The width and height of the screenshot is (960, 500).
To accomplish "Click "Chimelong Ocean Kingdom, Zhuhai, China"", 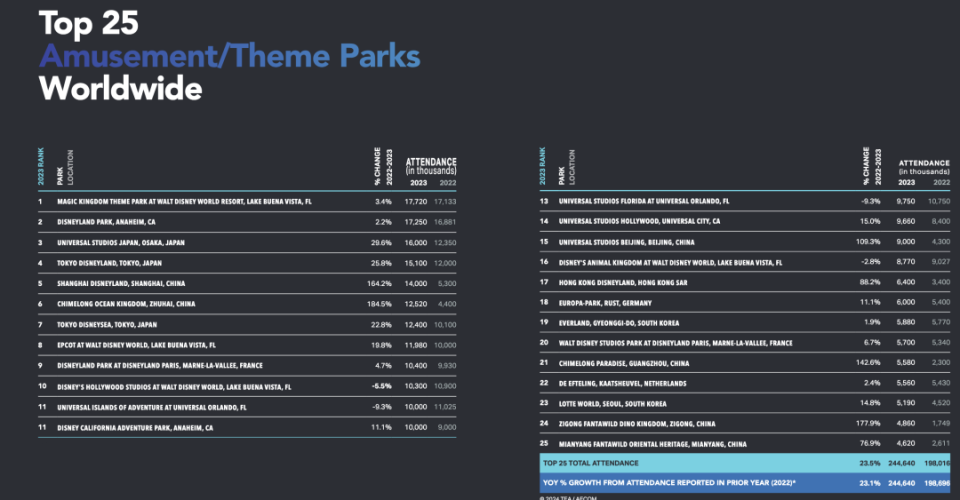I will (x=126, y=304).
